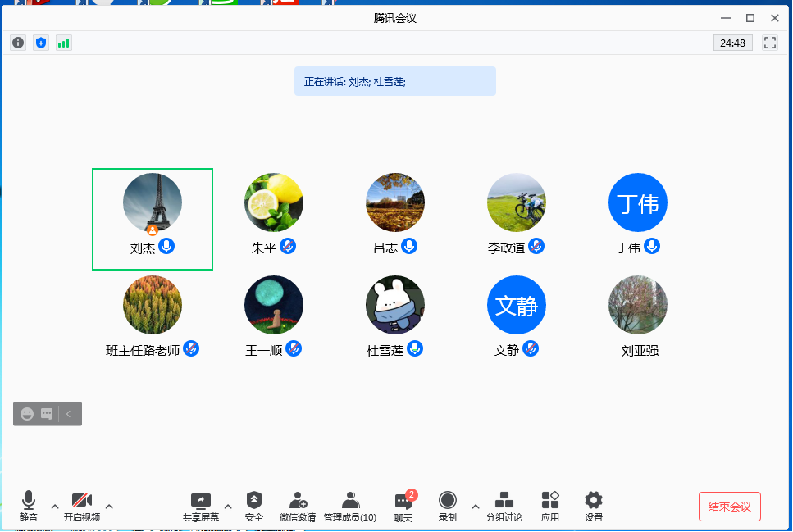Open Breakout Rooms (分组讨论)
The image size is (793, 532).
[x=504, y=507]
